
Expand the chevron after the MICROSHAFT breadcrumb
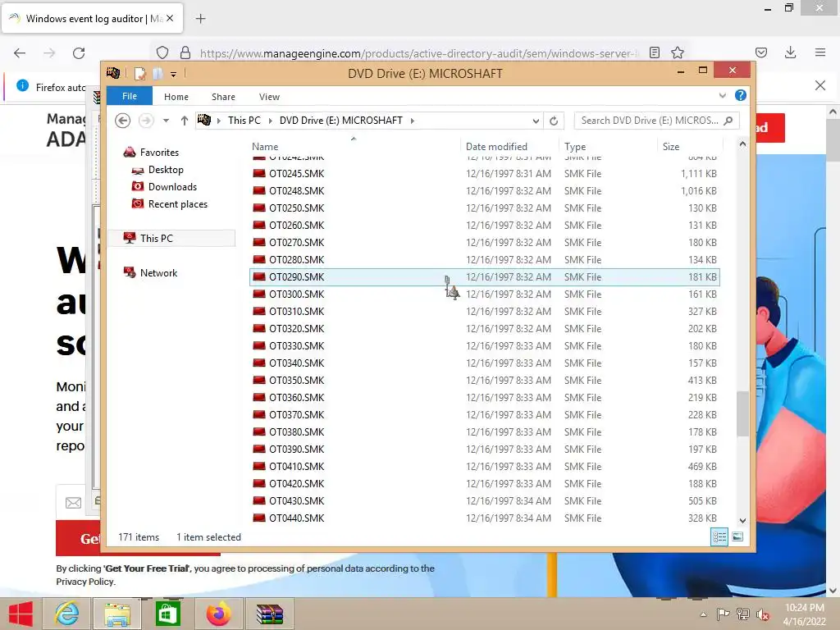point(413,121)
